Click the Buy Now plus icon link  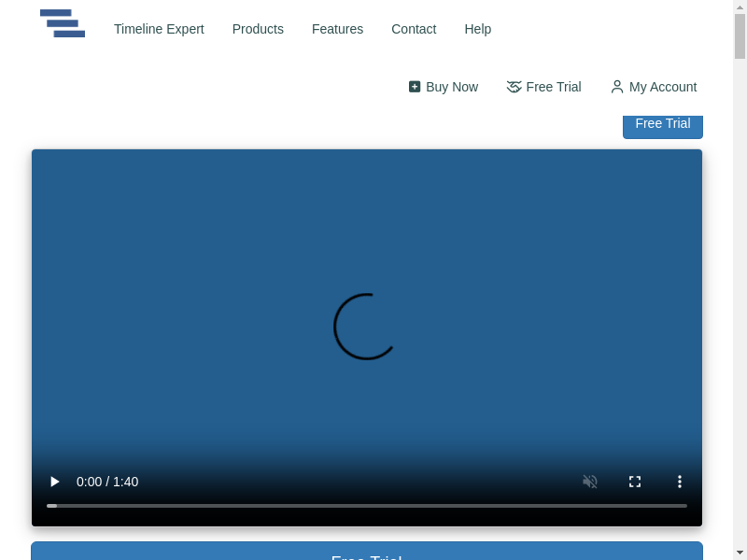click(444, 87)
